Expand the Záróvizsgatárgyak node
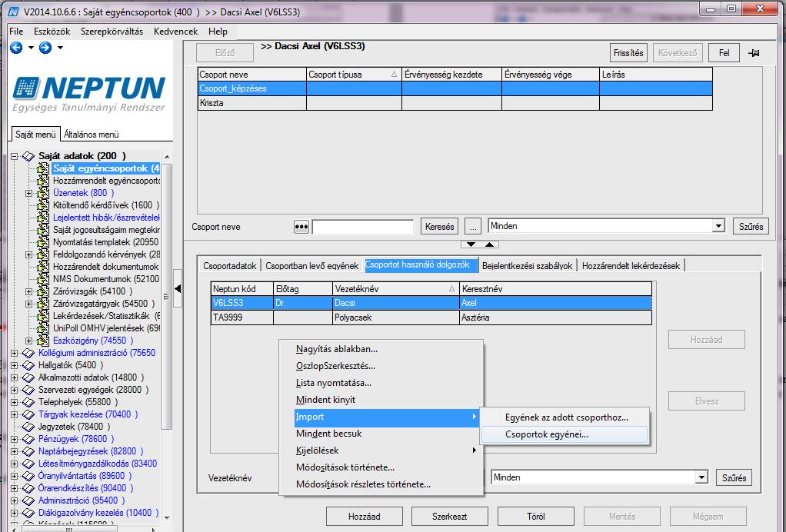 28,304
